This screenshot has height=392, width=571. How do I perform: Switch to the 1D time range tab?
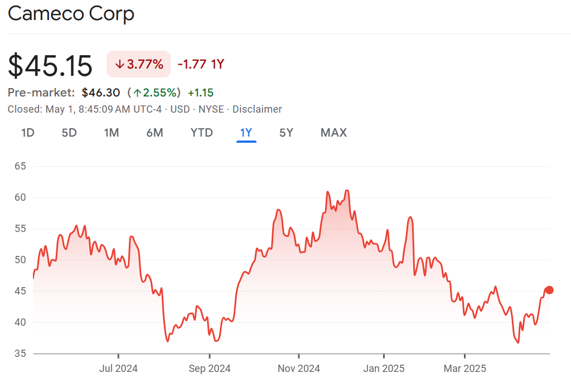point(28,133)
